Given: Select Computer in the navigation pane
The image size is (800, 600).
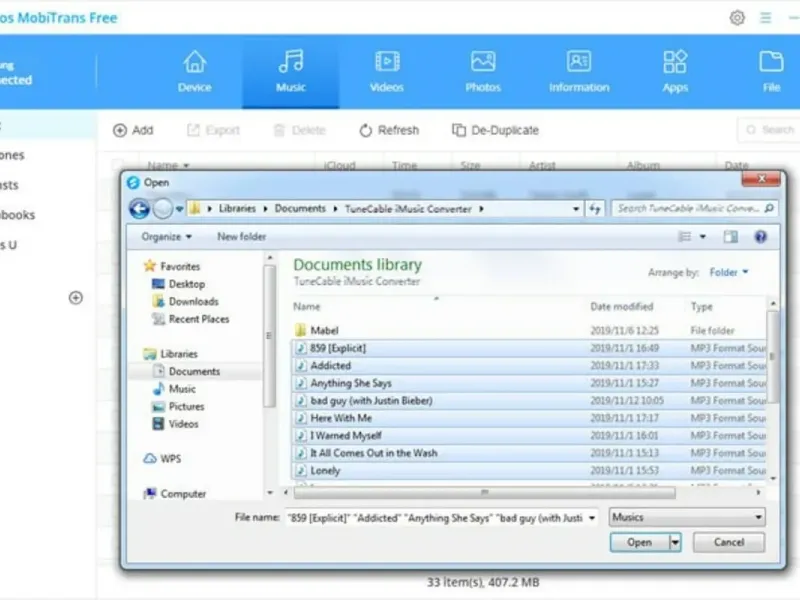Looking at the screenshot, I should coord(175,493).
